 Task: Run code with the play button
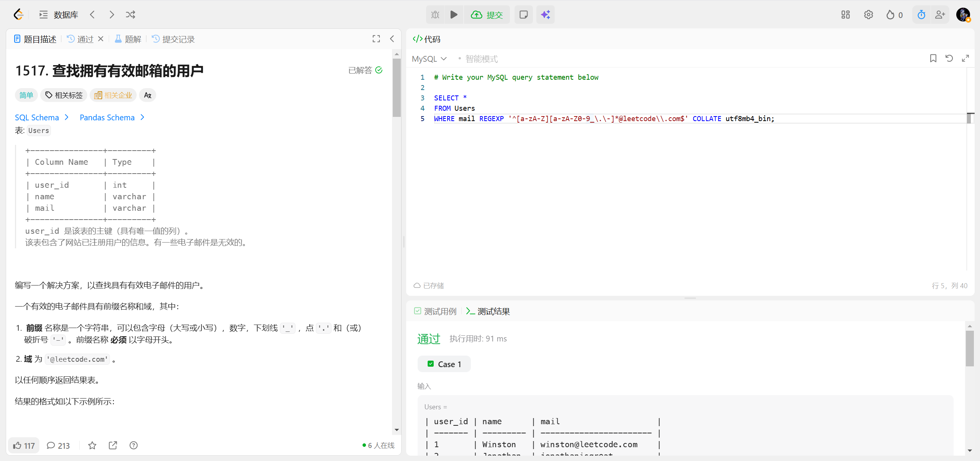[x=454, y=15]
